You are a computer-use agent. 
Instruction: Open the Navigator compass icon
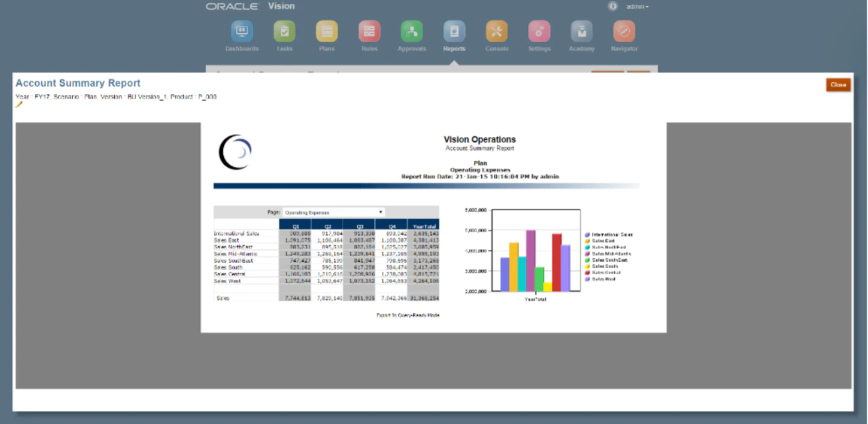point(624,31)
